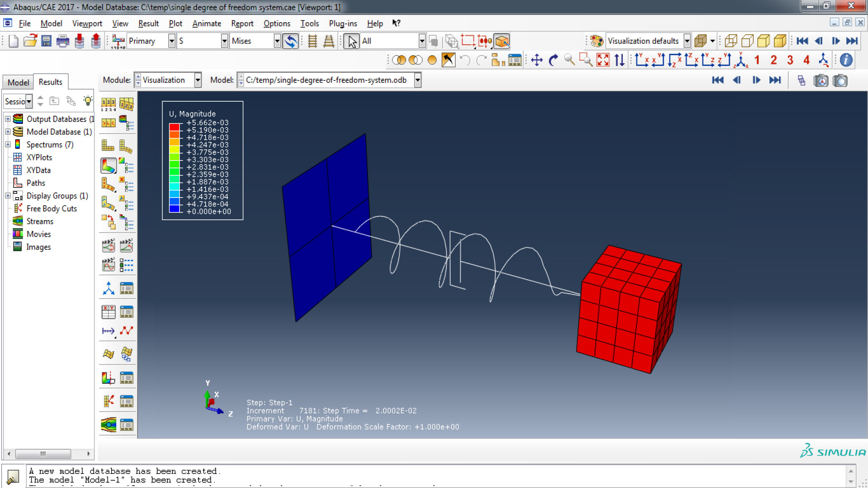This screenshot has width=868, height=488.
Task: Open the Model odb file dropdown
Action: pyautogui.click(x=418, y=80)
